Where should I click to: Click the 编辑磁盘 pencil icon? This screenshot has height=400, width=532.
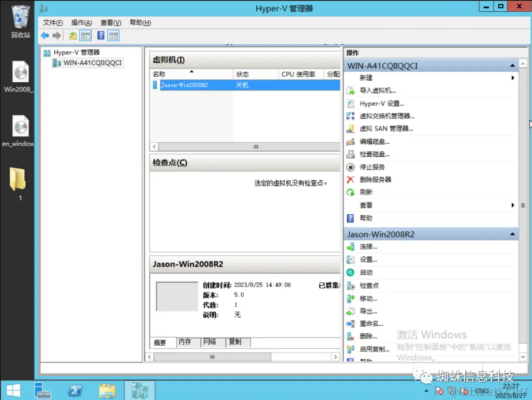tap(351, 141)
